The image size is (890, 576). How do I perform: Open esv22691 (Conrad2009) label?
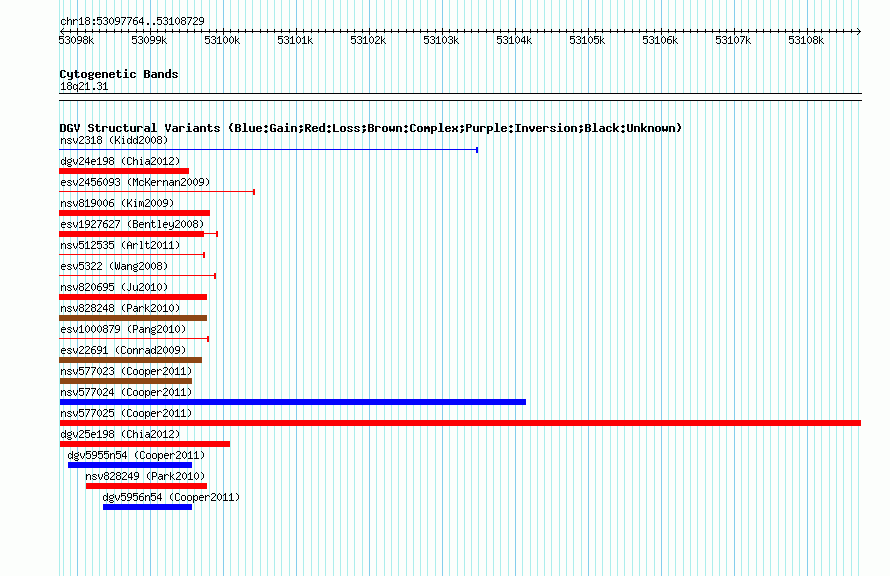pyautogui.click(x=123, y=350)
